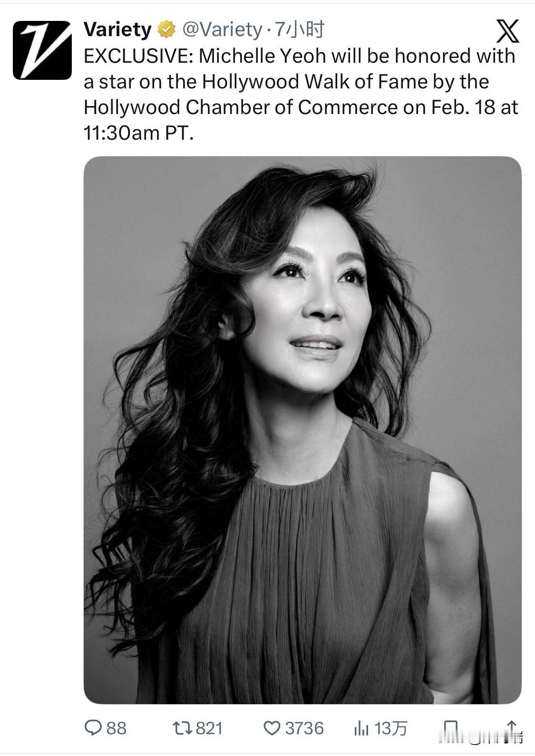Select the repost count 821
Screen dimensions: 535x756
pos(209,728)
